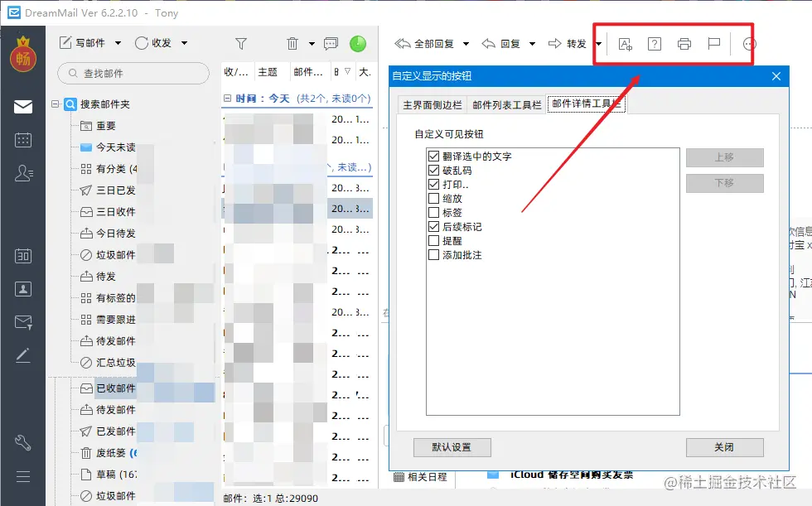The image size is (812, 506).
Task: Select the 草稿 folder
Action: point(109,475)
